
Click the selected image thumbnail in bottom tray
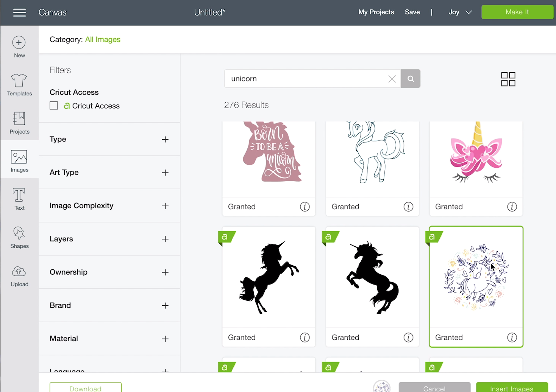pos(382,386)
